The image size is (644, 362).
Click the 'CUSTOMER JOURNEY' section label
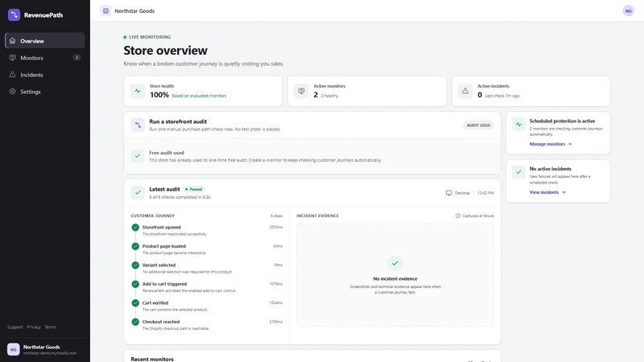(x=153, y=216)
